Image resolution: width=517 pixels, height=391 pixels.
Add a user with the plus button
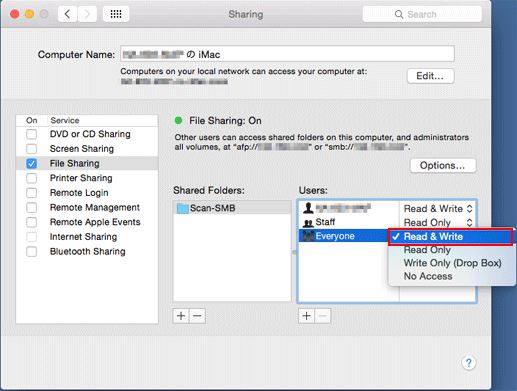tap(306, 316)
